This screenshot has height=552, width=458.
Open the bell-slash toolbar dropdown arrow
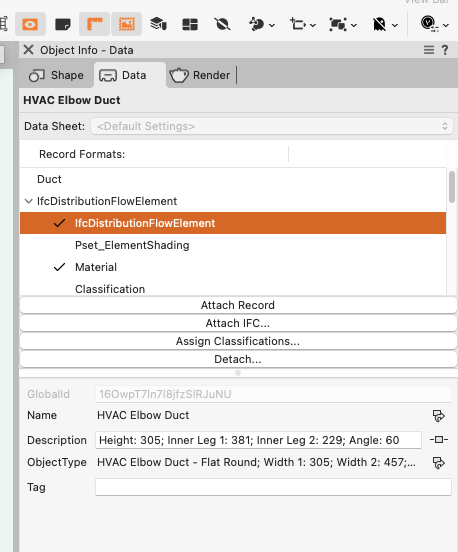tap(395, 25)
